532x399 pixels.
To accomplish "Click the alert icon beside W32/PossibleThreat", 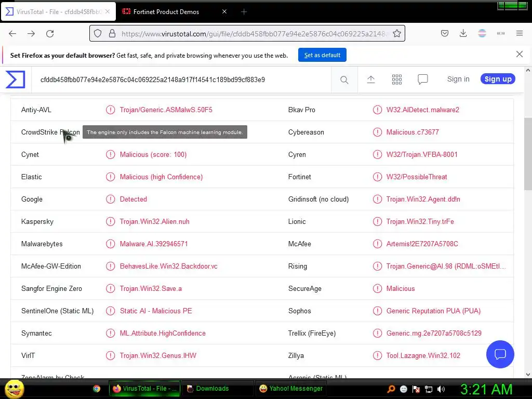I will tap(377, 177).
